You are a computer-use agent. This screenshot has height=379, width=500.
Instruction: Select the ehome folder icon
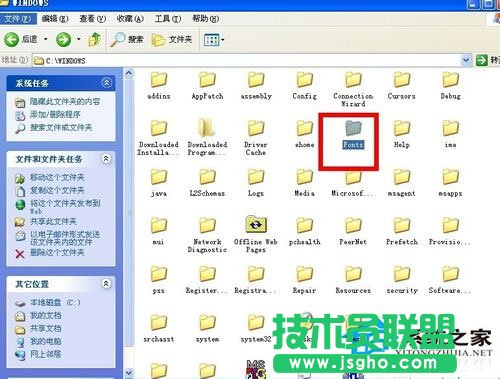click(305, 129)
